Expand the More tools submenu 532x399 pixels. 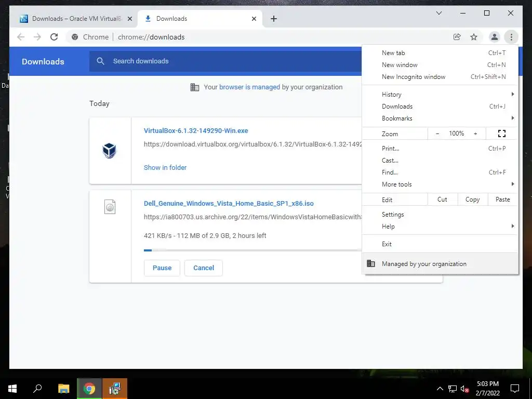440,184
